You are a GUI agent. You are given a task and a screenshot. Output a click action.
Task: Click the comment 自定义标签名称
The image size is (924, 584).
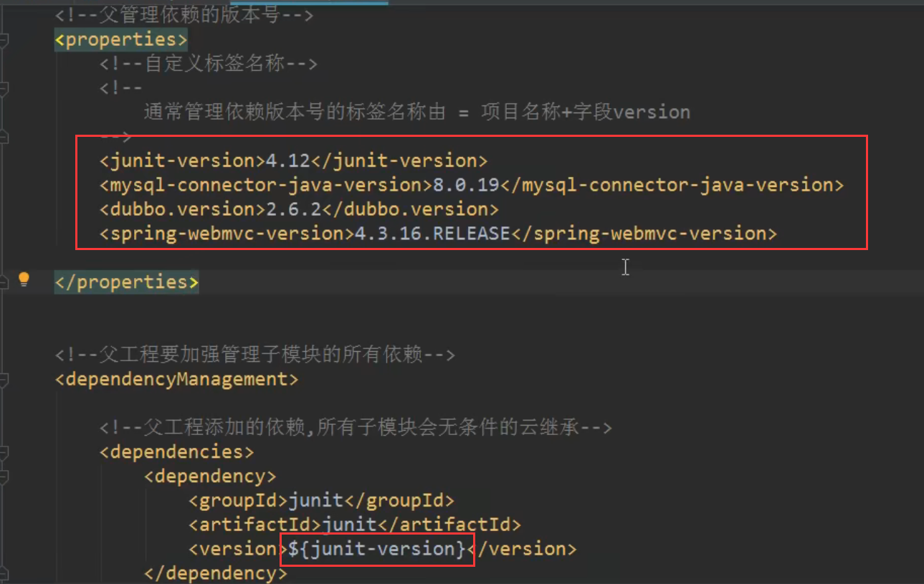pyautogui.click(x=208, y=64)
